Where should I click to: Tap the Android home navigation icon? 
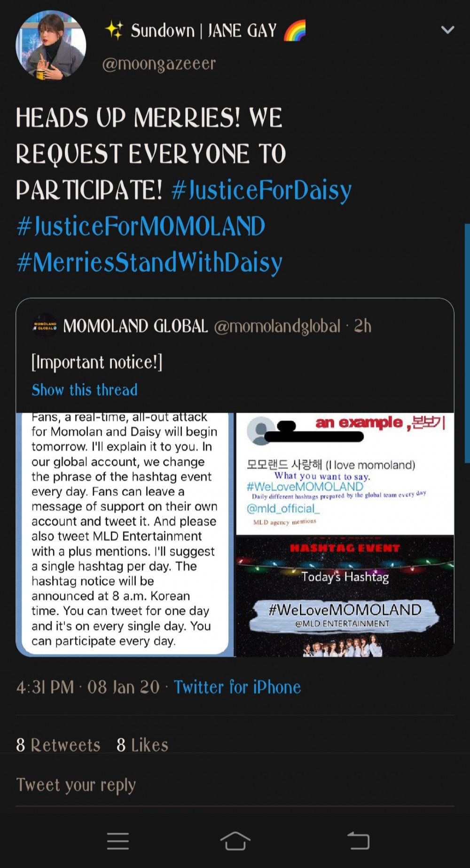[x=235, y=841]
